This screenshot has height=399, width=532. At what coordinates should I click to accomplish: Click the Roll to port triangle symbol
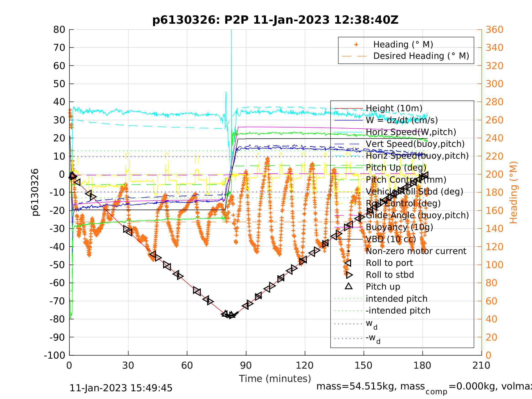[x=348, y=263]
